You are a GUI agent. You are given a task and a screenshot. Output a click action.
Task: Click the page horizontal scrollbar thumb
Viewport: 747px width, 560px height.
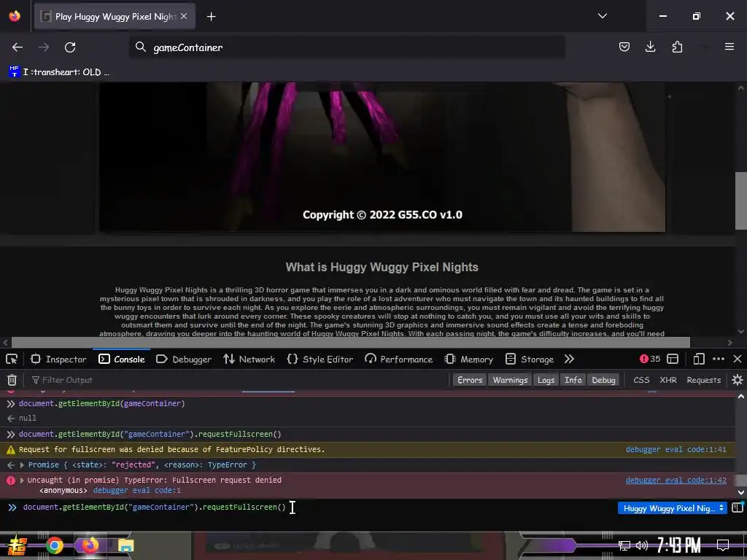point(350,343)
